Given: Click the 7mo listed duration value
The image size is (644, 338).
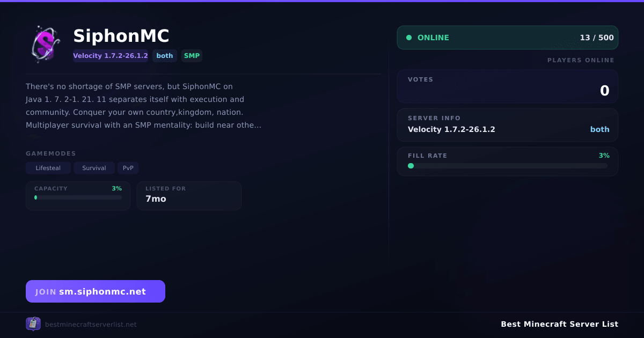Looking at the screenshot, I should click(156, 199).
